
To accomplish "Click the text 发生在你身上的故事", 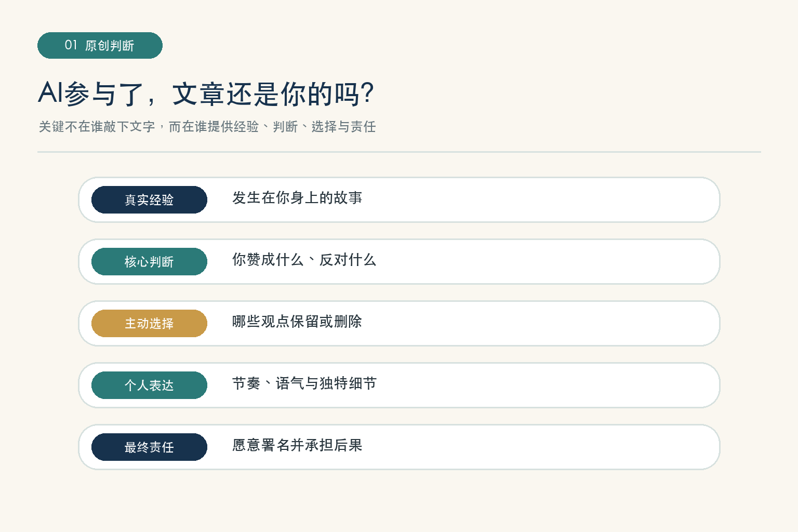I will [x=297, y=198].
